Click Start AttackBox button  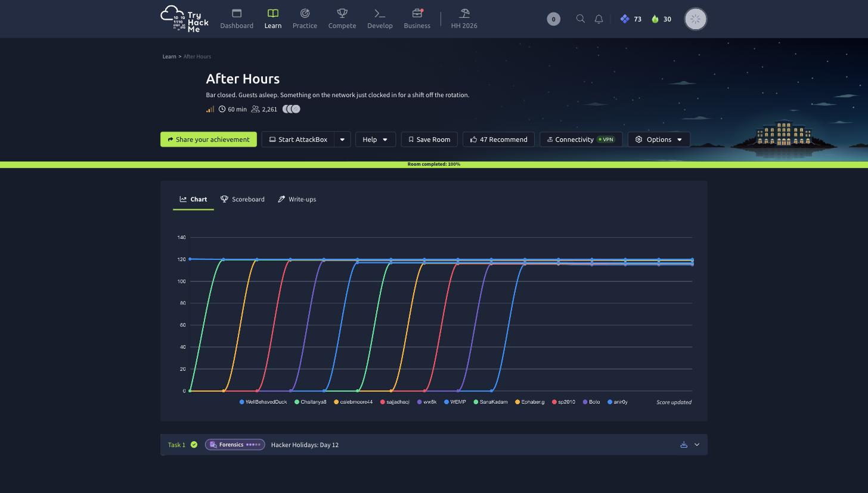point(298,139)
